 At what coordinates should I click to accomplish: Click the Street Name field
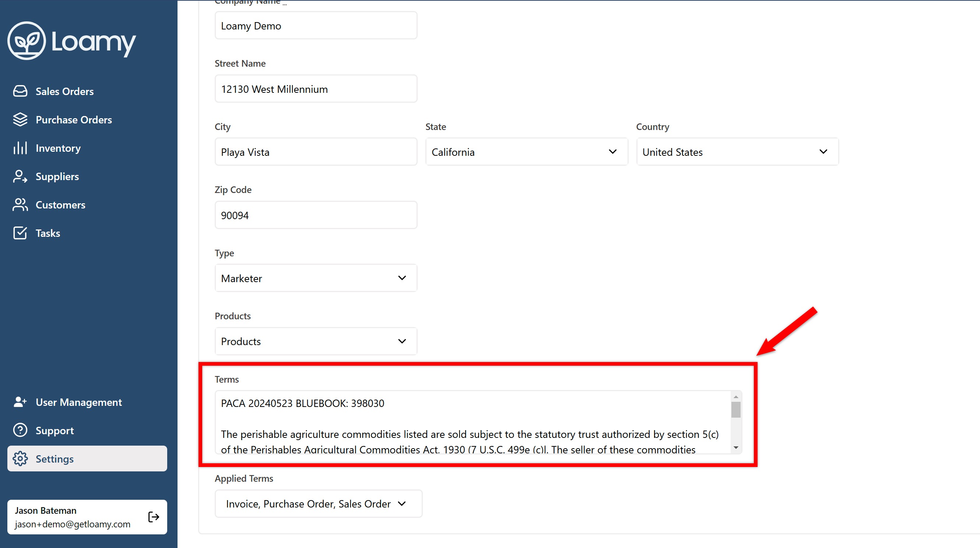click(x=316, y=89)
